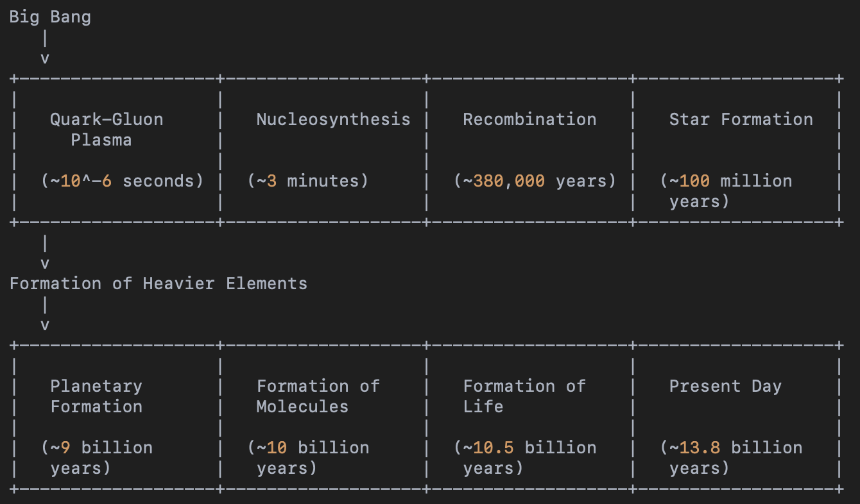The height and width of the screenshot is (504, 860).
Task: Click the ~10^-6 seconds timestamp
Action: [122, 181]
